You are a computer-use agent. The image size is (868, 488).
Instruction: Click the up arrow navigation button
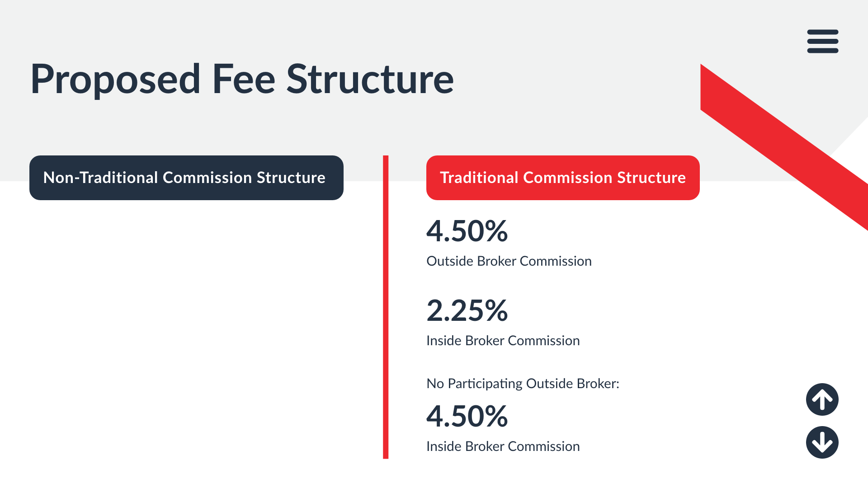click(x=822, y=399)
